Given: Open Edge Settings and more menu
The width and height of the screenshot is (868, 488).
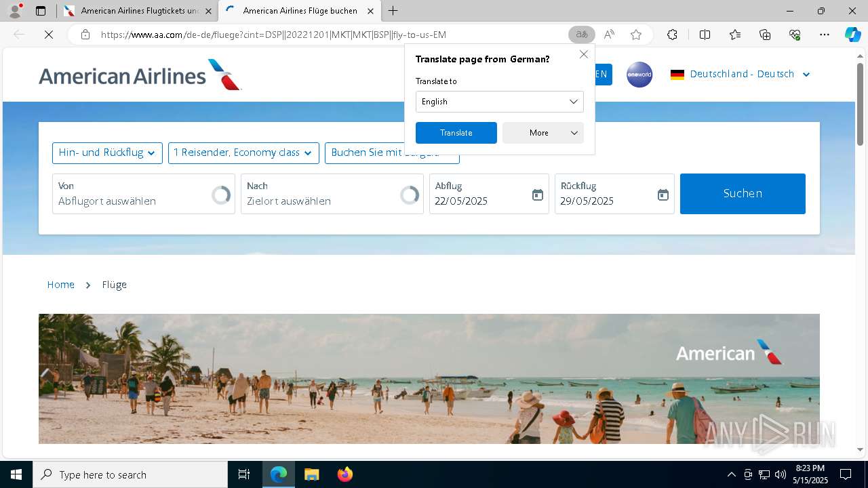Looking at the screenshot, I should pyautogui.click(x=825, y=35).
